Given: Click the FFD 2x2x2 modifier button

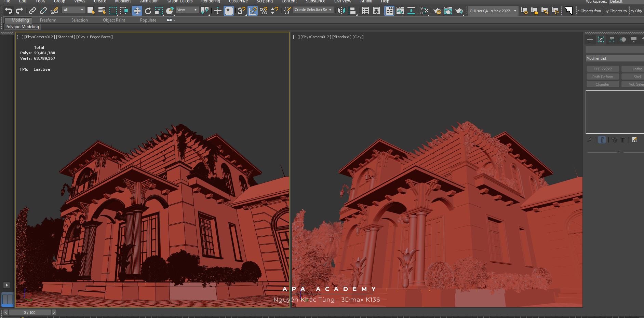Looking at the screenshot, I should [x=602, y=69].
